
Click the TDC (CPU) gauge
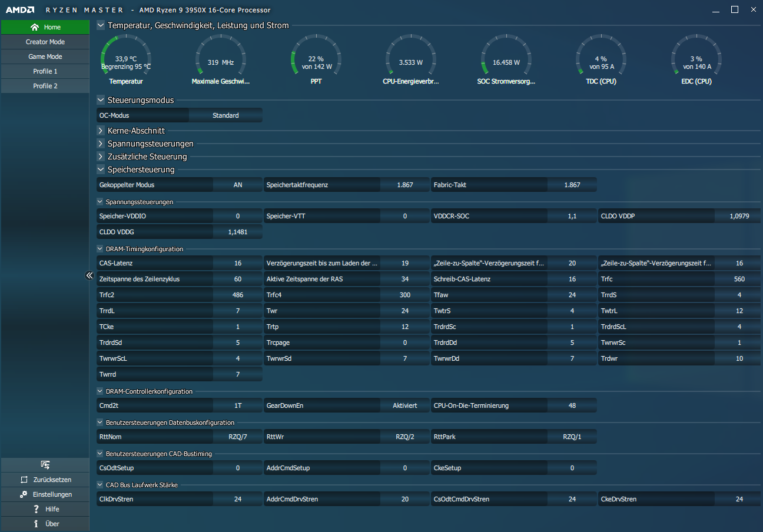(601, 60)
